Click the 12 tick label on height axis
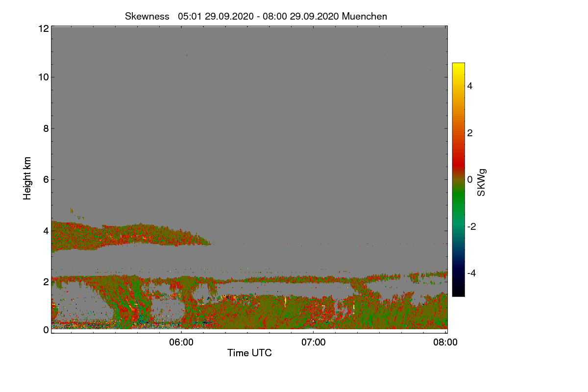The height and width of the screenshot is (392, 588). click(43, 28)
